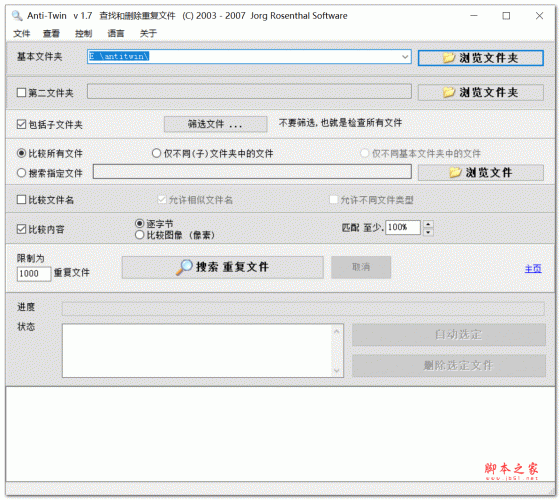Click the 第二文件夹 path field
The image size is (560, 500).
(x=249, y=92)
